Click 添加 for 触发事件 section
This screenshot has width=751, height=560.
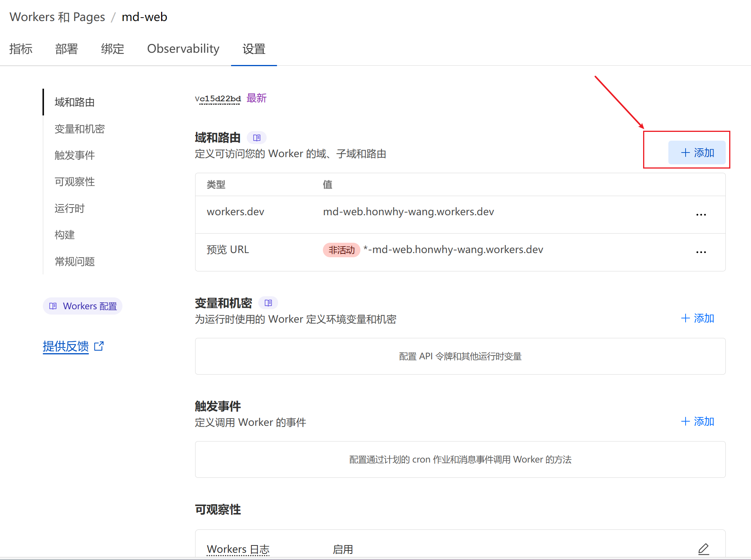click(x=697, y=422)
